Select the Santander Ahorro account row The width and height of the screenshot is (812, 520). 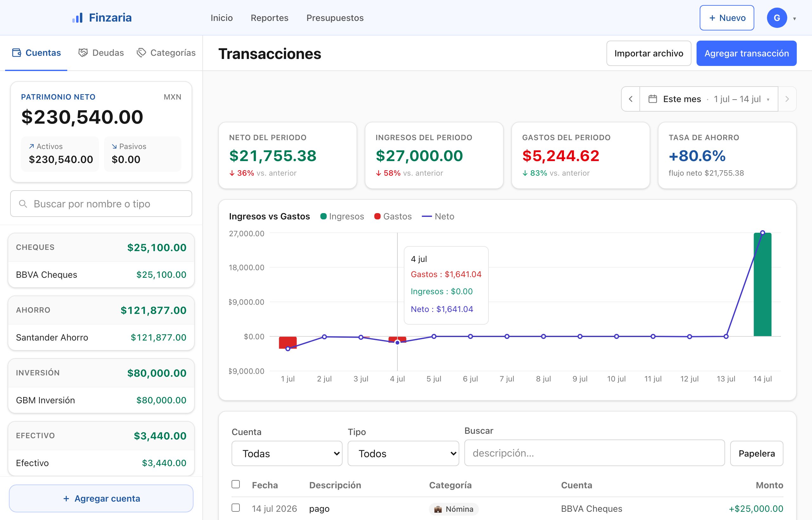coord(101,337)
